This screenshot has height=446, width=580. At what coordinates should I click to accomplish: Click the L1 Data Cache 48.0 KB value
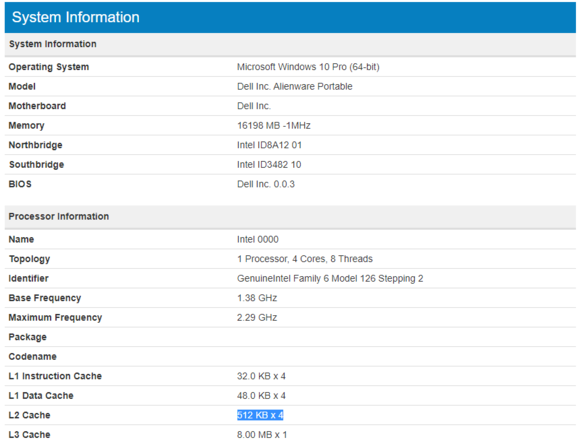261,396
